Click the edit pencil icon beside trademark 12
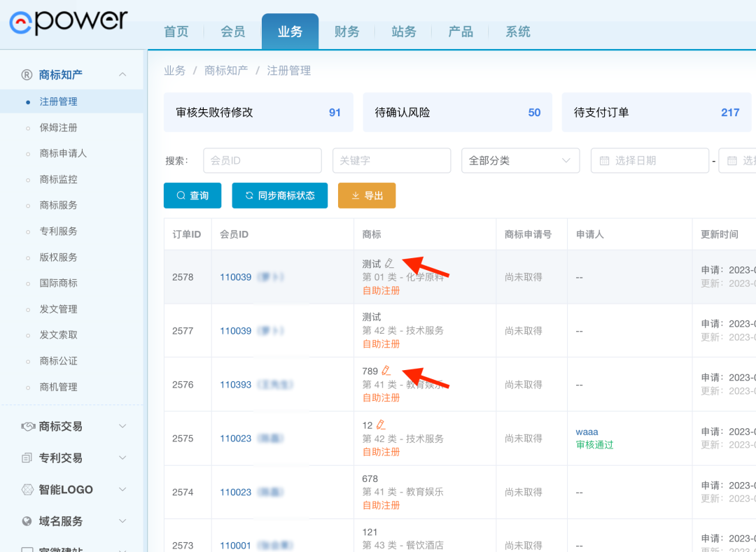 pos(381,425)
